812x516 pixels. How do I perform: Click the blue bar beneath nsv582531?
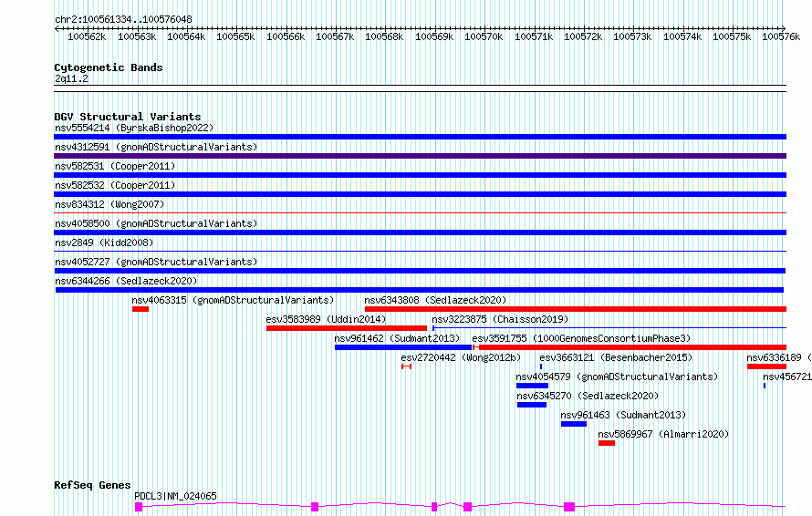pyautogui.click(x=420, y=175)
